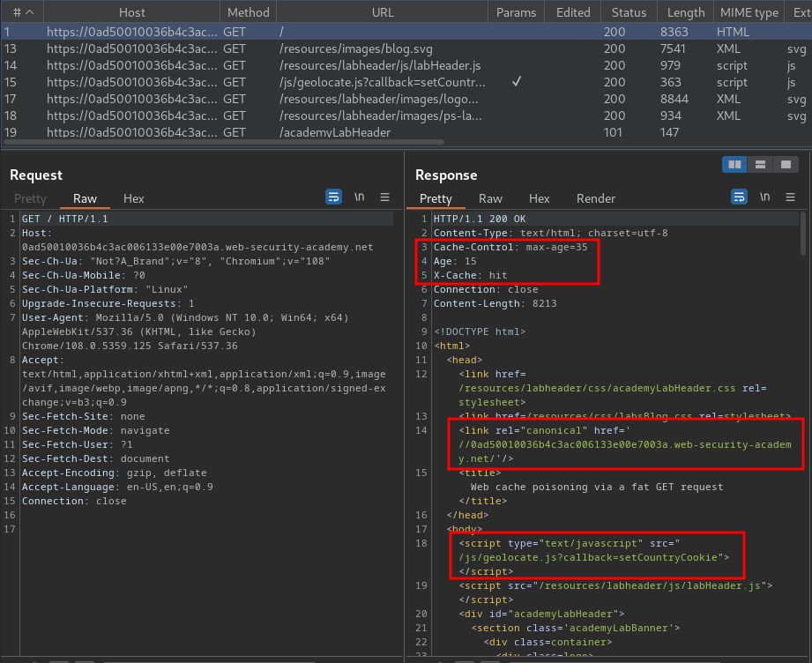The image size is (812, 663).
Task: Select combined tab layout view icon
Action: pyautogui.click(x=786, y=164)
